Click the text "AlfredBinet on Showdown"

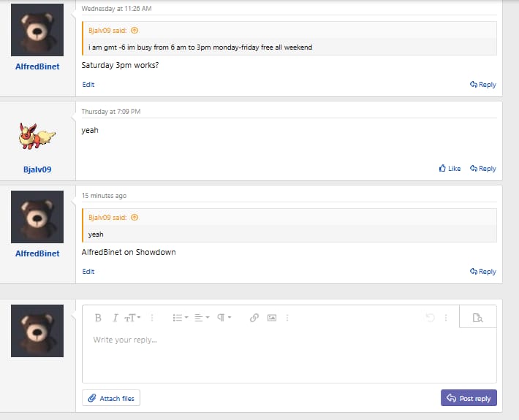[x=129, y=252]
